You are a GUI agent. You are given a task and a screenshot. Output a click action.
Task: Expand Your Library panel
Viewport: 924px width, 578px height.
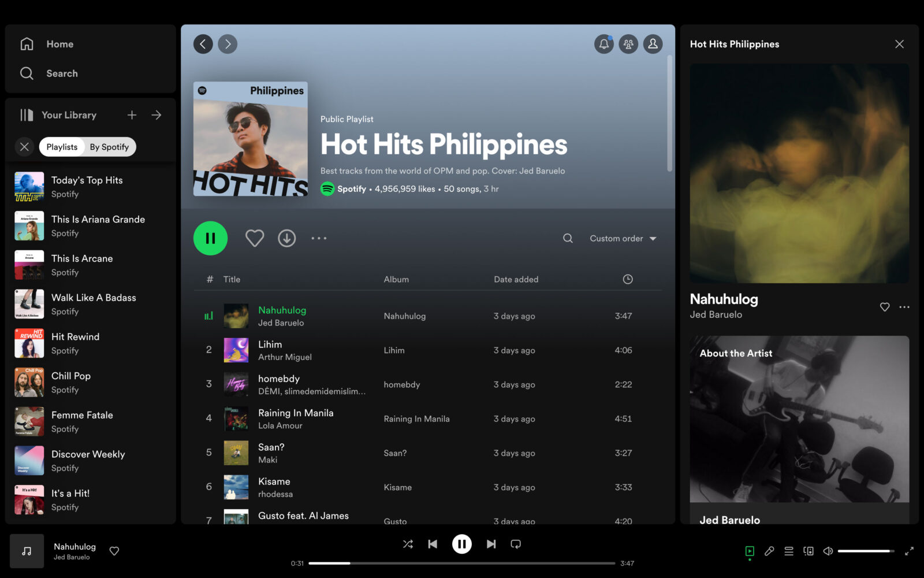point(157,114)
